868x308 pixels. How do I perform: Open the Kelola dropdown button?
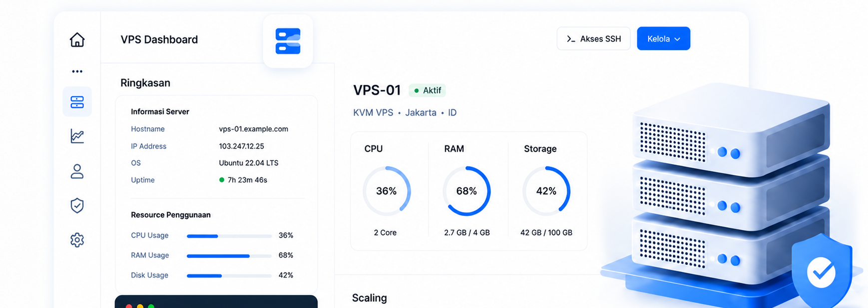pos(663,38)
